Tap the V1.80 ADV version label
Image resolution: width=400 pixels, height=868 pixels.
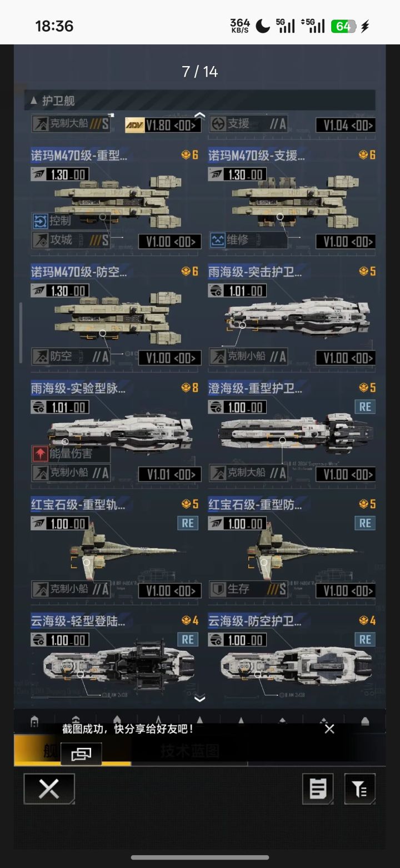163,125
